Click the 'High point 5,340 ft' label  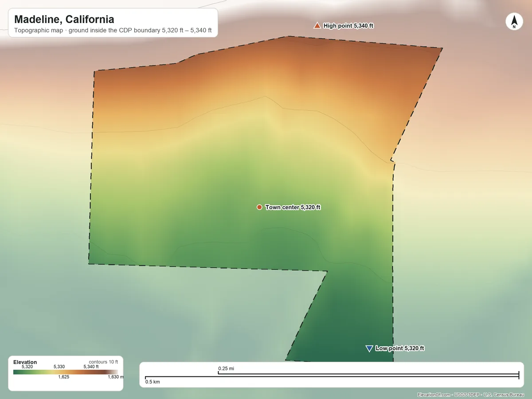348,26
